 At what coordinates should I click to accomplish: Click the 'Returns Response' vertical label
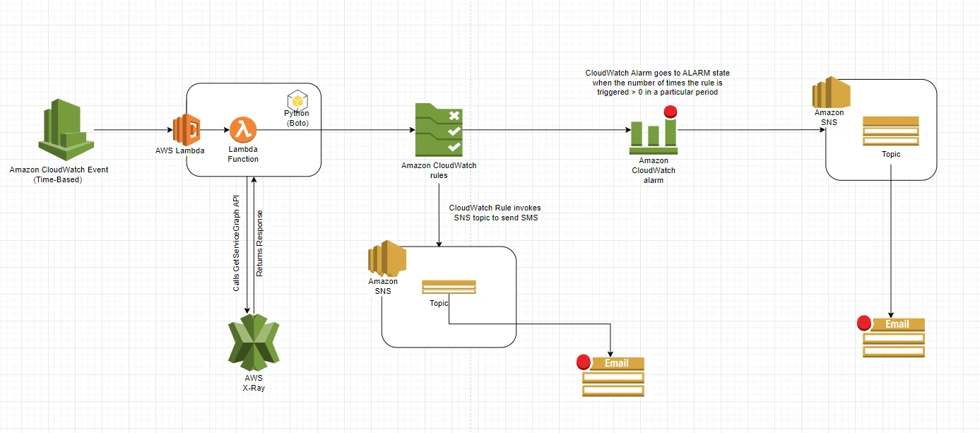[x=260, y=243]
